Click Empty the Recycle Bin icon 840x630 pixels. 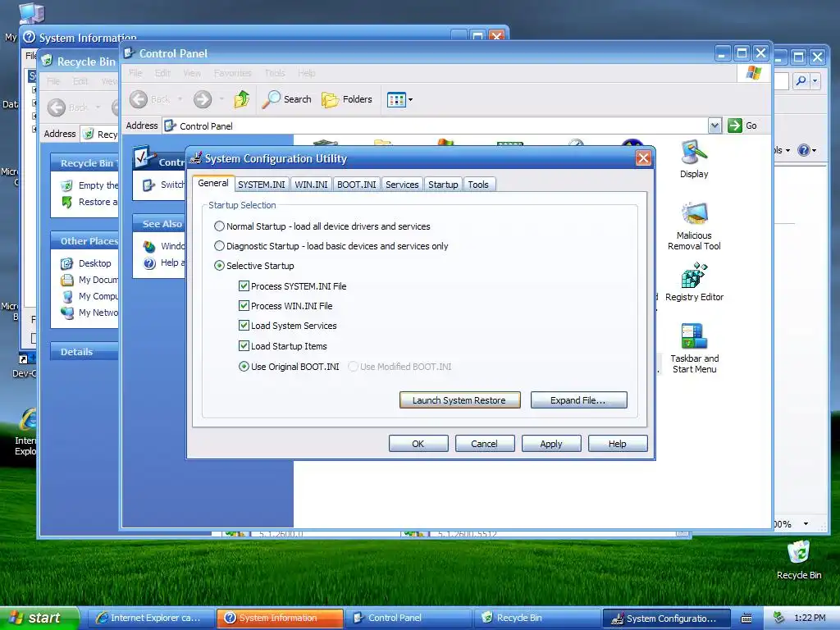[66, 185]
